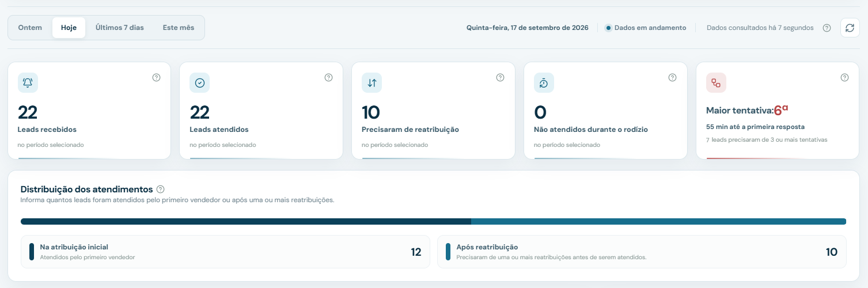The width and height of the screenshot is (868, 288).
Task: Click '7 leads precisaram de 3 ou mais tentativas'
Action: click(767, 140)
